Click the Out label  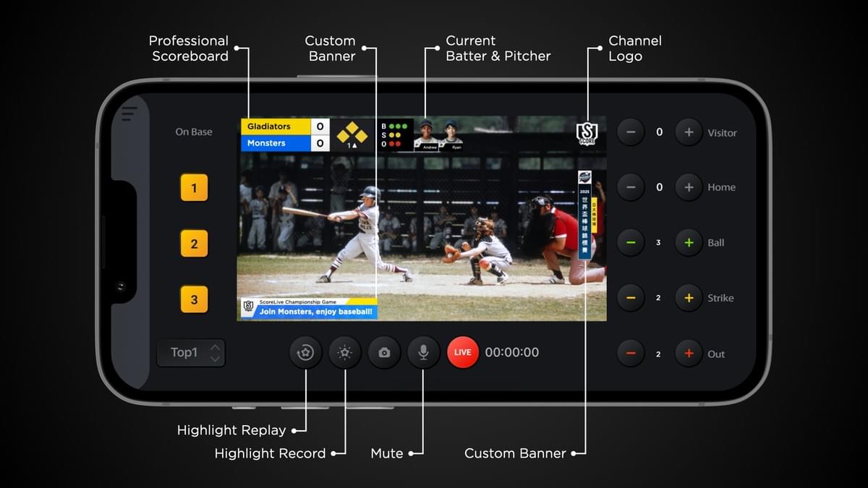(x=716, y=354)
